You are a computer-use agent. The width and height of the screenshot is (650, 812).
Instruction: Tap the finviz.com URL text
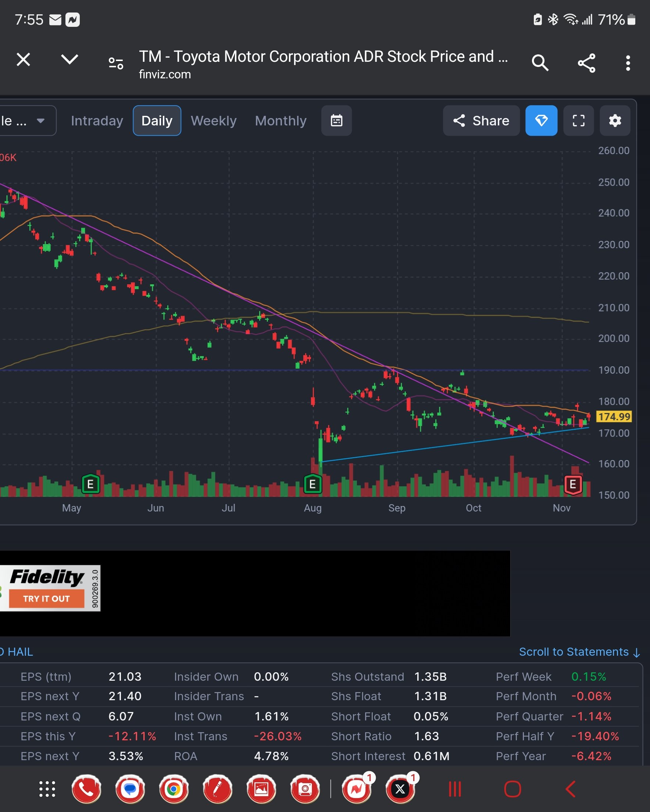pyautogui.click(x=165, y=75)
